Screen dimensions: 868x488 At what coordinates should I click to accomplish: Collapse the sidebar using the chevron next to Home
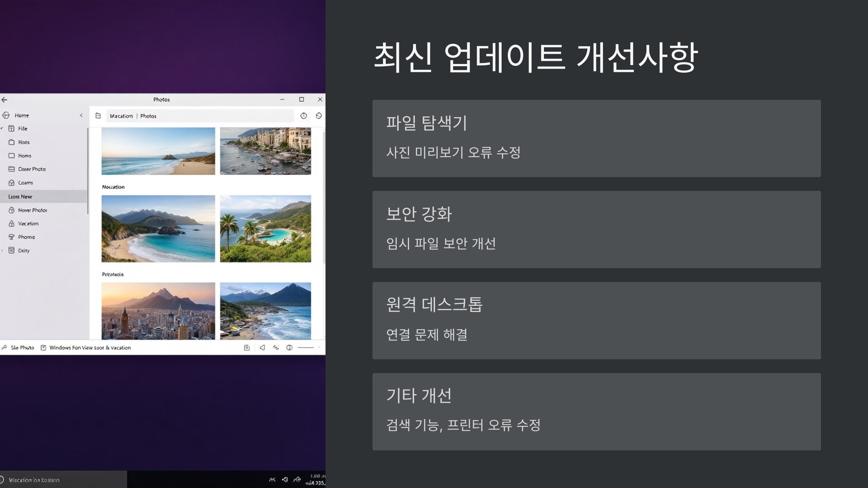(x=81, y=115)
